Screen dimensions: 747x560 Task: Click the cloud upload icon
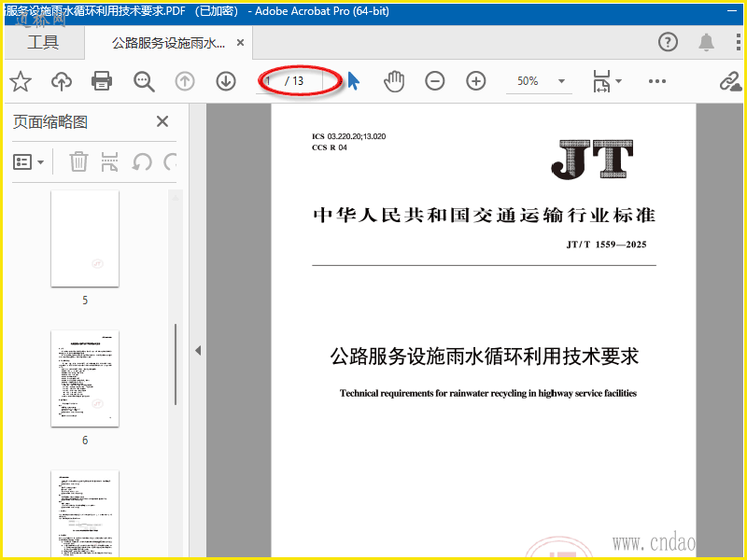click(x=62, y=81)
